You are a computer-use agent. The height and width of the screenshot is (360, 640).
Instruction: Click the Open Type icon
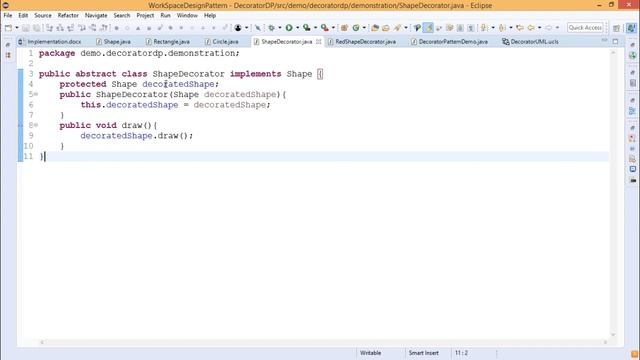click(375, 28)
